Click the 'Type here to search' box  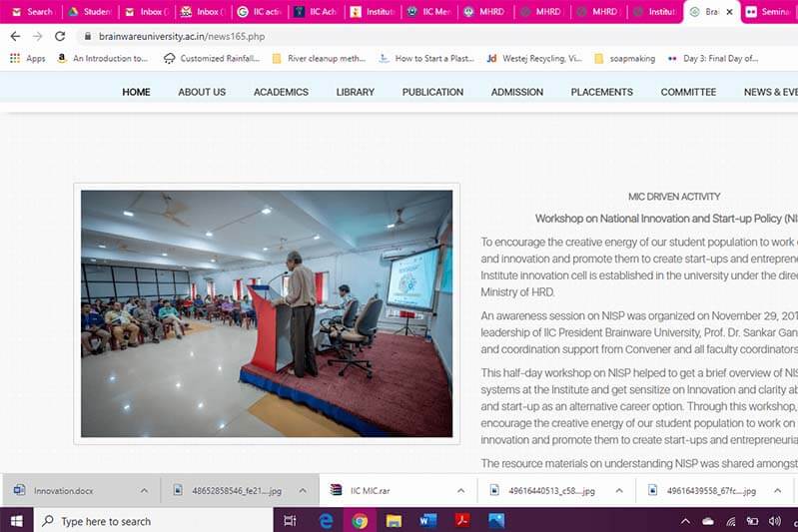154,521
